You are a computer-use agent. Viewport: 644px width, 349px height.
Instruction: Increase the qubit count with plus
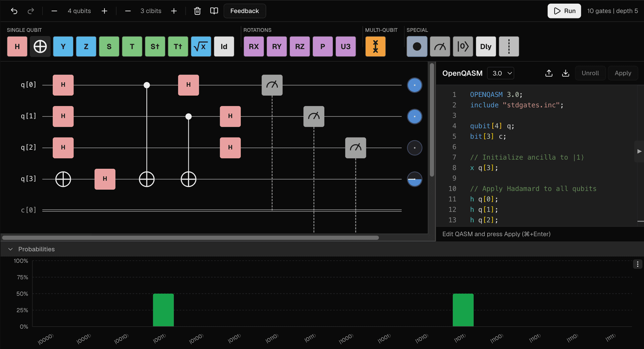(104, 11)
